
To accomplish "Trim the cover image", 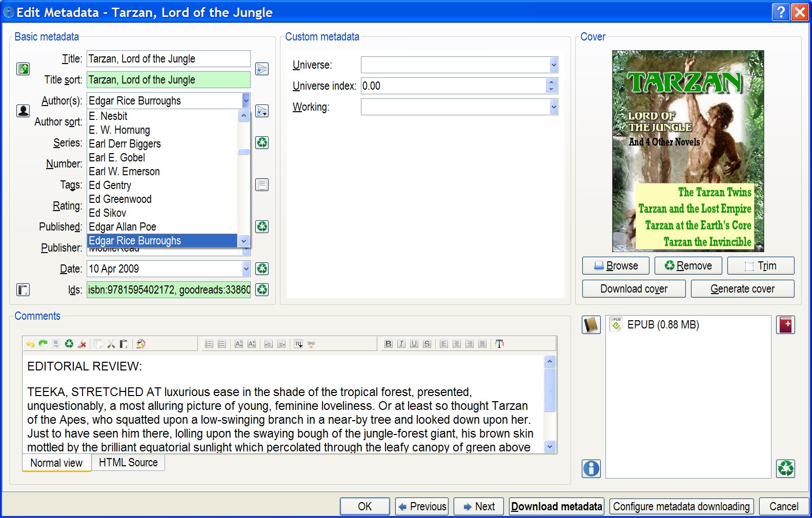I will tap(761, 266).
